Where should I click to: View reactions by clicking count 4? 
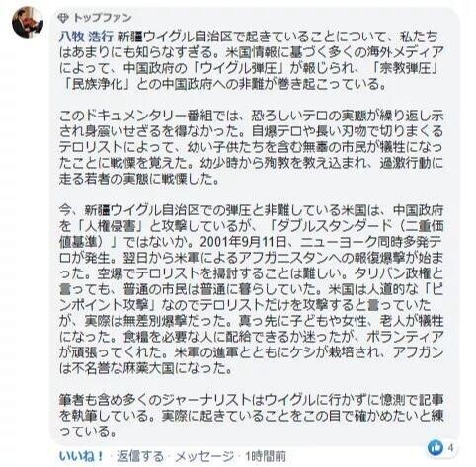[451, 448]
